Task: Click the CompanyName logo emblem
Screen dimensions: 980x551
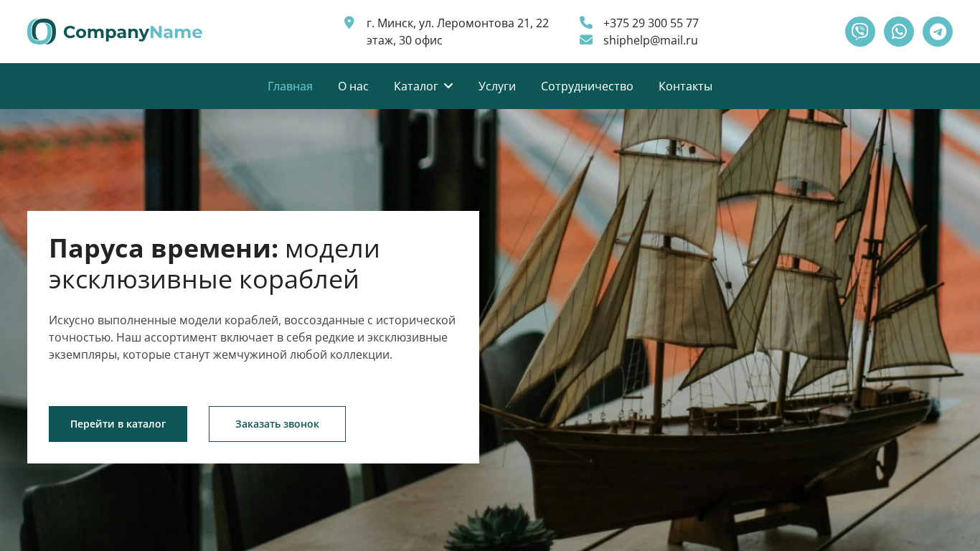Action: tap(42, 32)
